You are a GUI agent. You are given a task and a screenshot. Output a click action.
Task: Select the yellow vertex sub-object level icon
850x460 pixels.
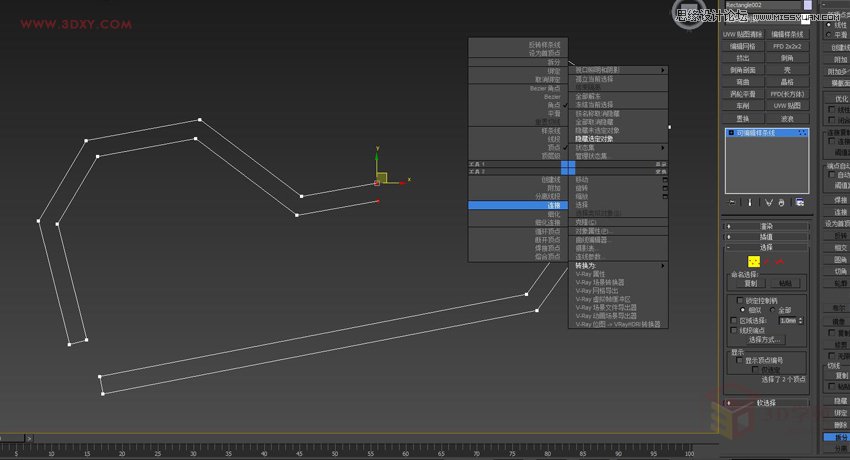pyautogui.click(x=754, y=261)
